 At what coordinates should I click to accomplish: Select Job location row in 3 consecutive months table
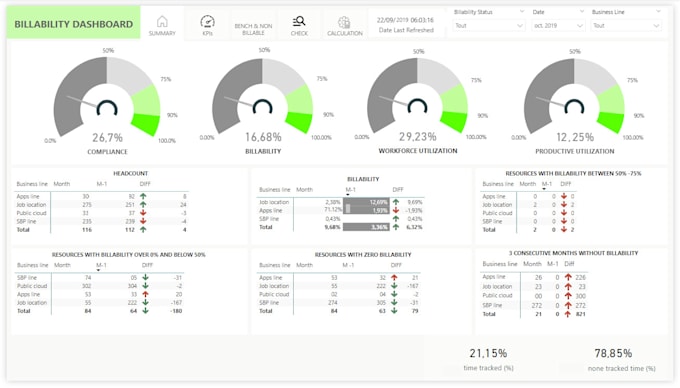tap(534, 287)
